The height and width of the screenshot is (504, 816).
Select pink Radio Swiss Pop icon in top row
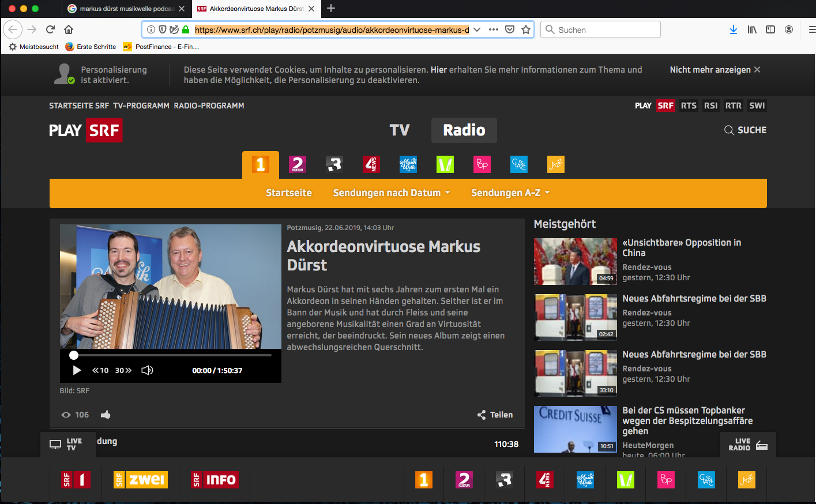point(482,165)
